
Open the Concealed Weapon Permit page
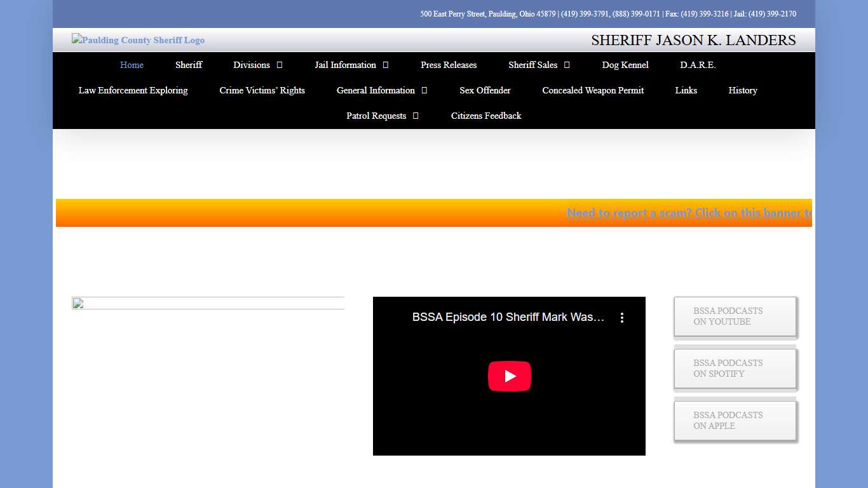[593, 90]
